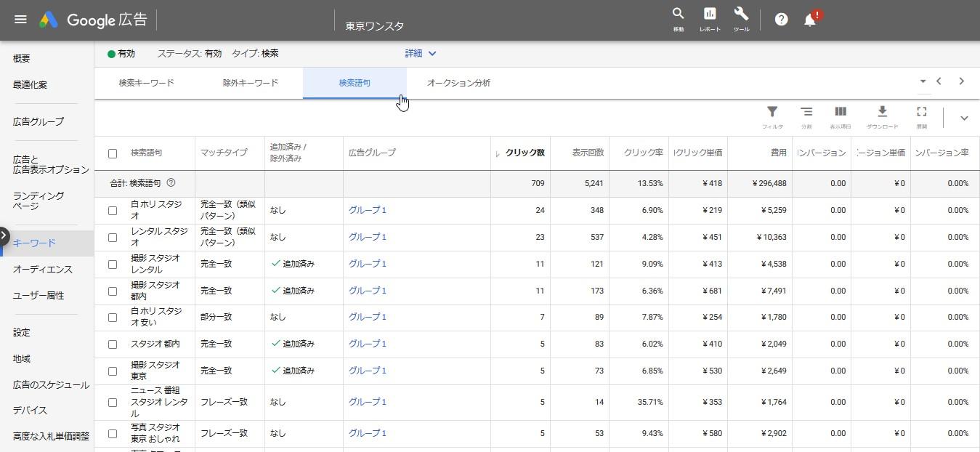Click the download icon
The image size is (980, 452).
coord(882,112)
